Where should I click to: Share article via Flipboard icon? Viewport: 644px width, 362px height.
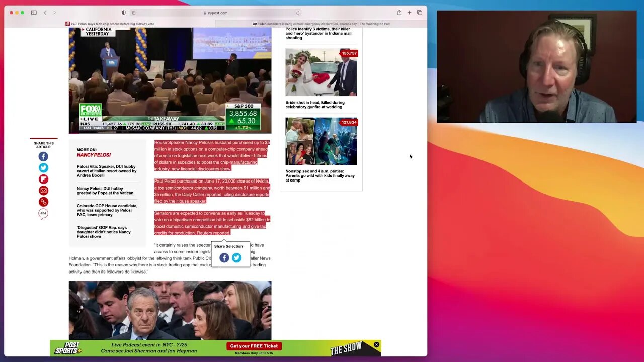point(43,179)
